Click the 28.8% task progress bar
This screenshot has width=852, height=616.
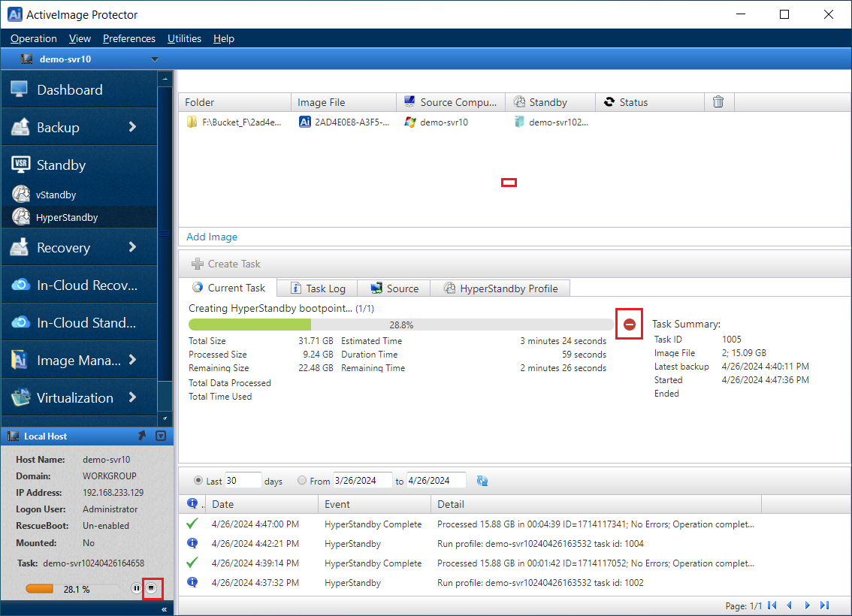(401, 325)
